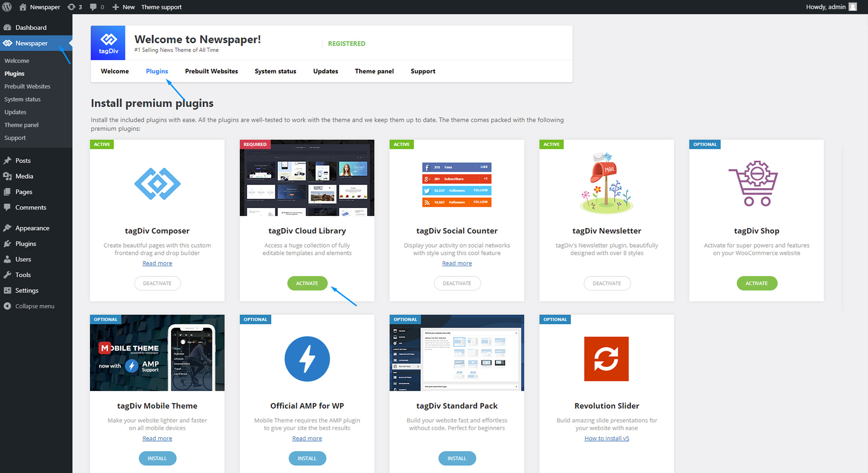Deactivate the tagDiv Social Counter plugin

click(457, 283)
